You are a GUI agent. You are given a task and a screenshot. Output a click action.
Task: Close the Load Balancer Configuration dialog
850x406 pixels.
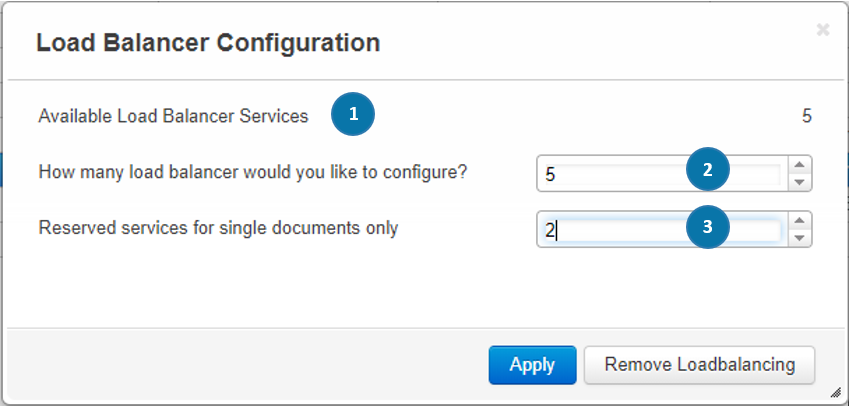(x=823, y=30)
